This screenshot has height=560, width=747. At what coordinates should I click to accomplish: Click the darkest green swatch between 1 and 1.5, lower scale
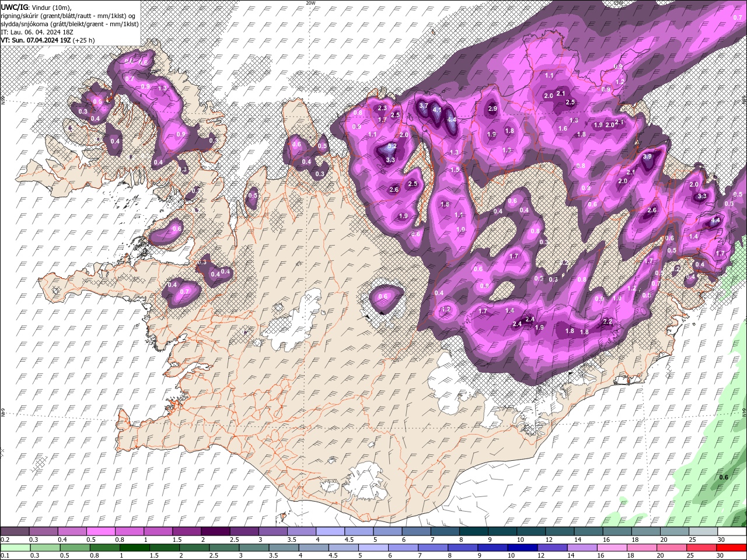coord(134,548)
